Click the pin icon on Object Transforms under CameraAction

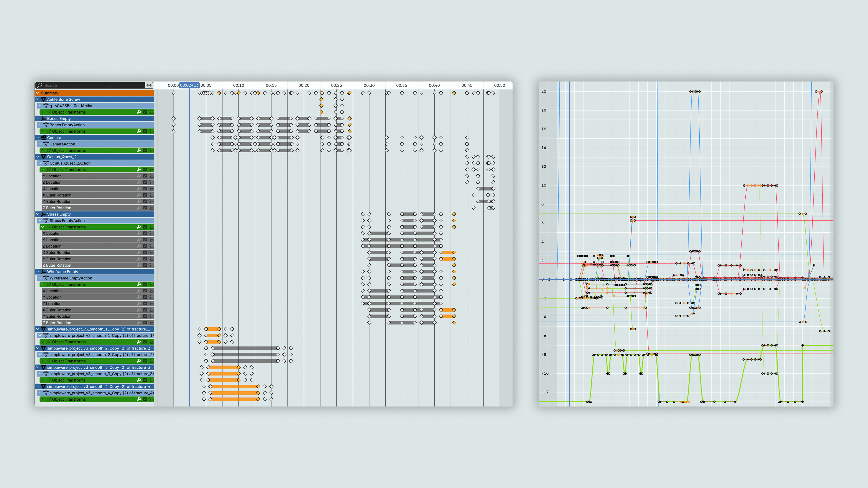coord(49,150)
